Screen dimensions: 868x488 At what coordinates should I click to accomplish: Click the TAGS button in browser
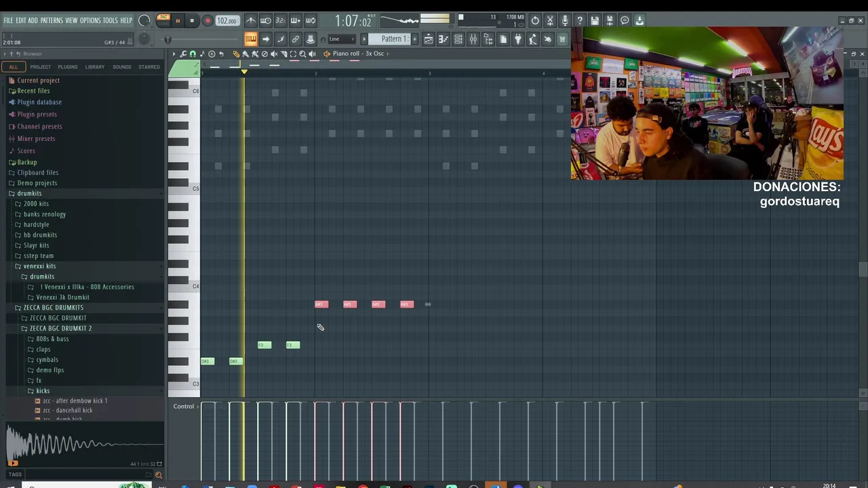pos(15,474)
